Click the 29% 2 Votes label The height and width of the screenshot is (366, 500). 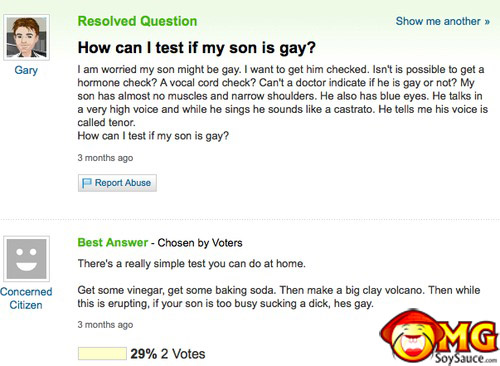(168, 354)
